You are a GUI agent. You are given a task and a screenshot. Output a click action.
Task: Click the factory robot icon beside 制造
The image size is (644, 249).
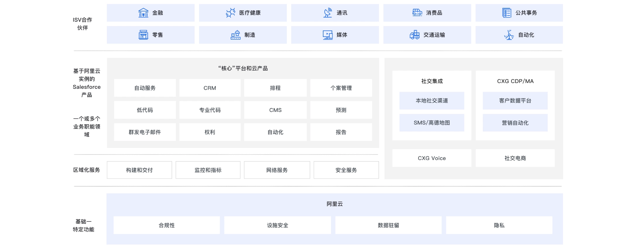point(236,35)
